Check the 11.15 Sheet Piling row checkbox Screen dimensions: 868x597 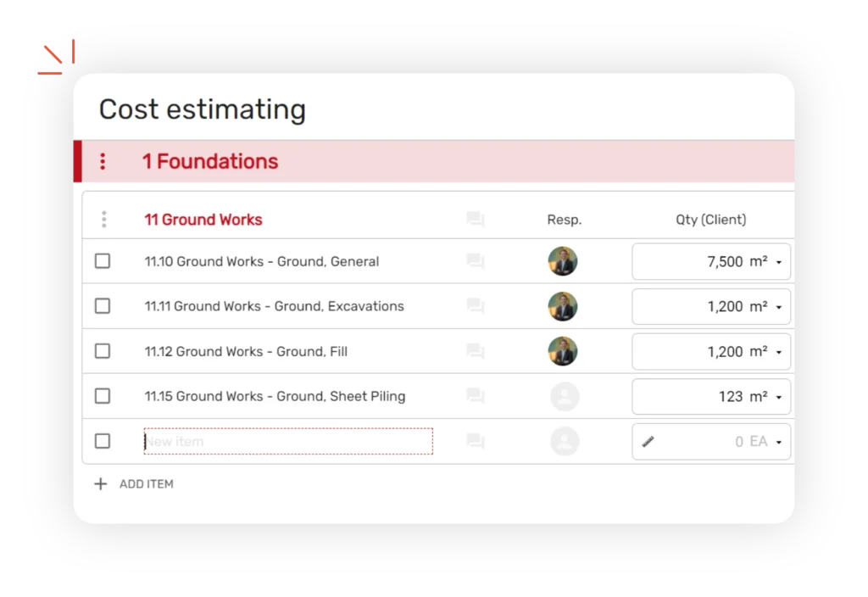point(103,396)
